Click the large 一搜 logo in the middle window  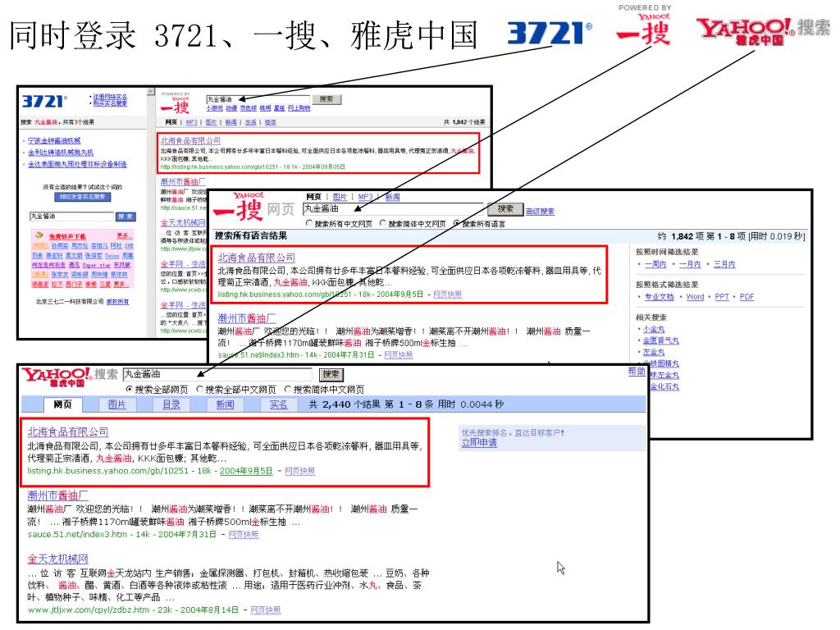(x=237, y=207)
